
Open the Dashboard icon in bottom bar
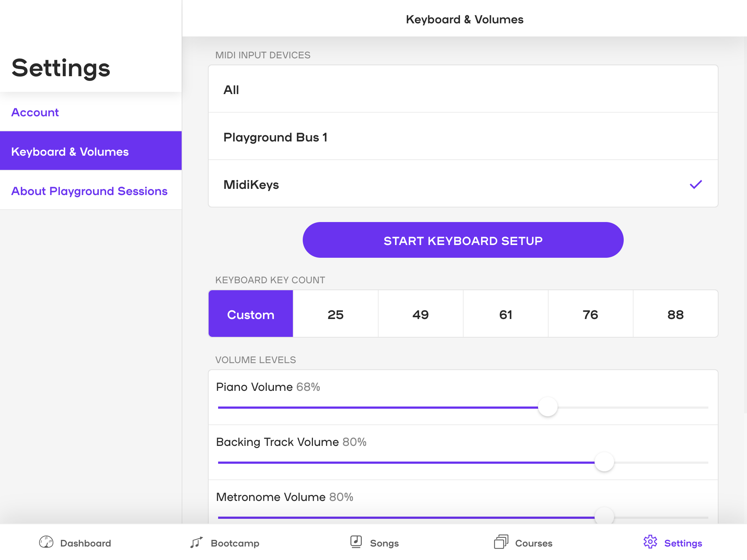coord(46,542)
